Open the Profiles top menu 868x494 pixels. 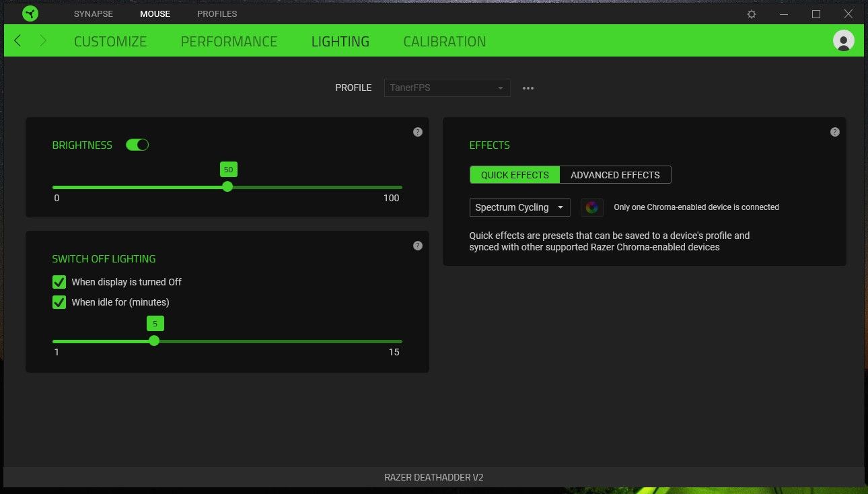[x=217, y=13]
